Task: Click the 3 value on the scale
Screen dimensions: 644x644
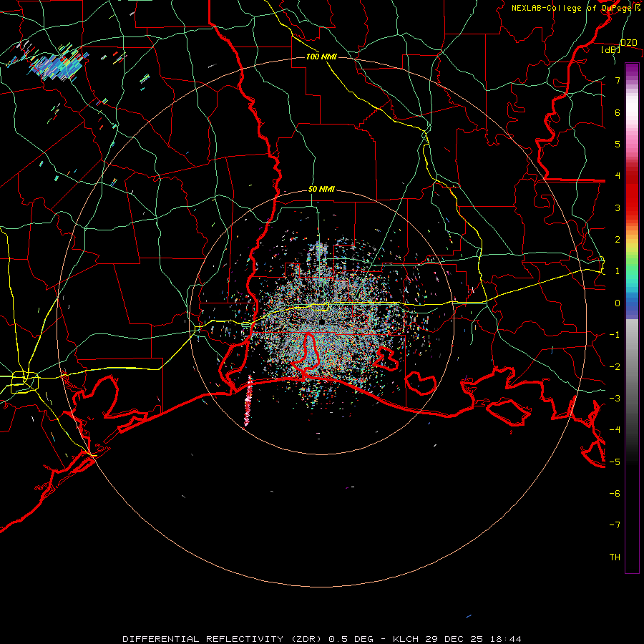Action: tap(618, 208)
